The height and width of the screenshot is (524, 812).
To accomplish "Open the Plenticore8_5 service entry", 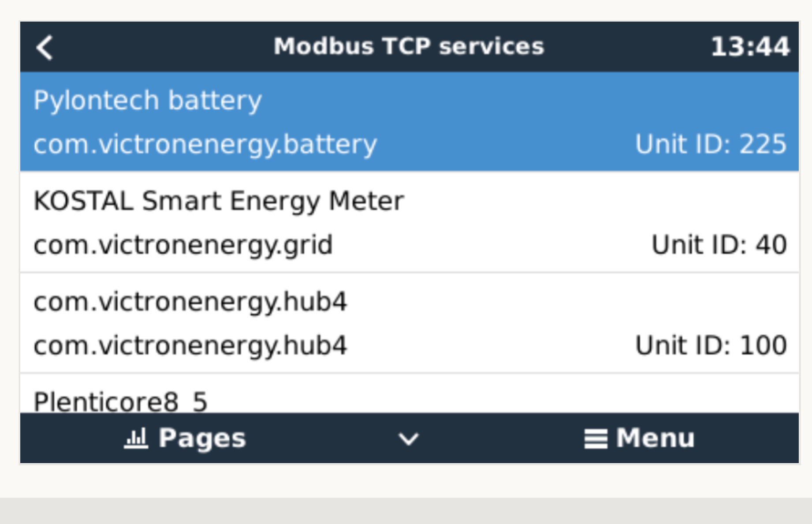I will (120, 401).
